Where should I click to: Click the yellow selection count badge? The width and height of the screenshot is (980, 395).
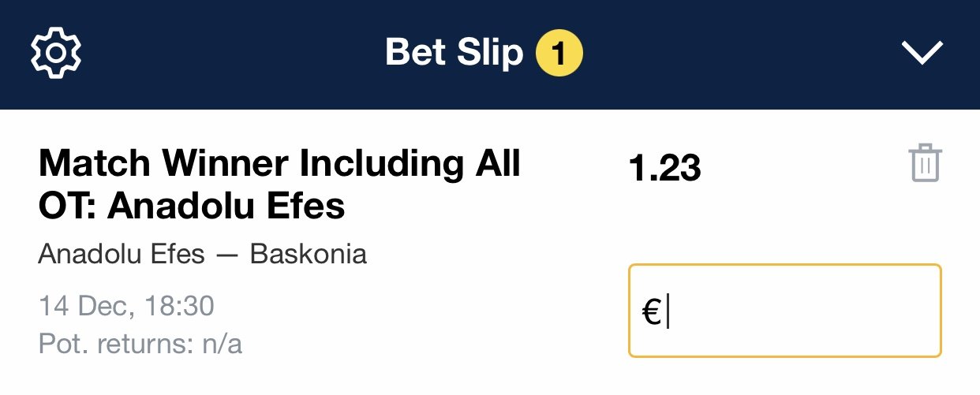click(559, 54)
